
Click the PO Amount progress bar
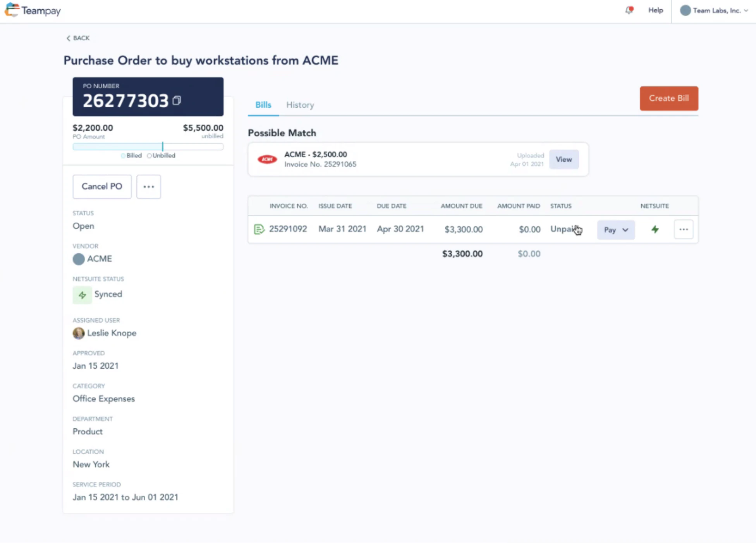148,147
